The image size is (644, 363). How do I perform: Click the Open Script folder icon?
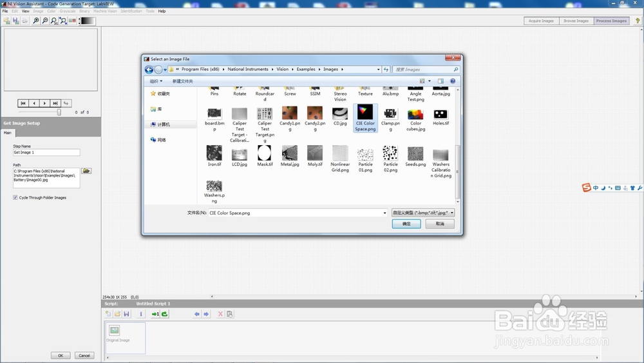[x=117, y=313]
